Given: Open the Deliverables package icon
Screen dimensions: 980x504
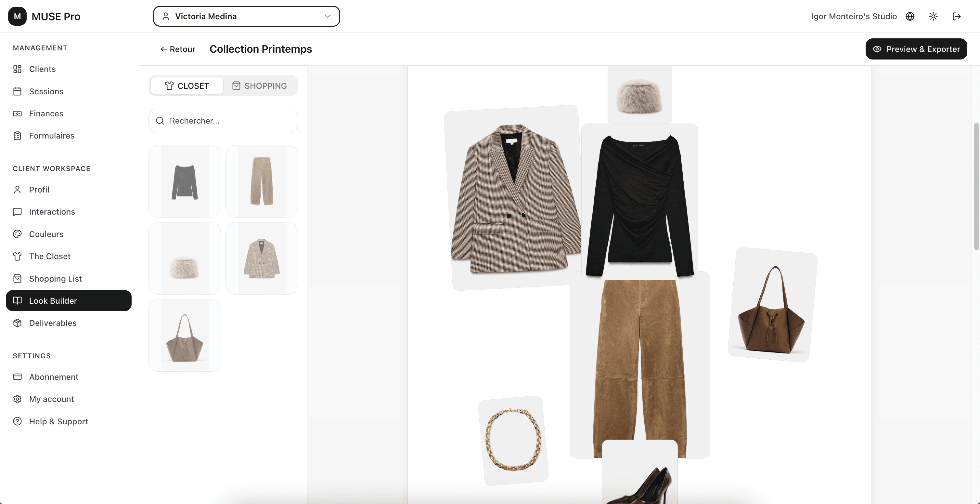Looking at the screenshot, I should (18, 323).
